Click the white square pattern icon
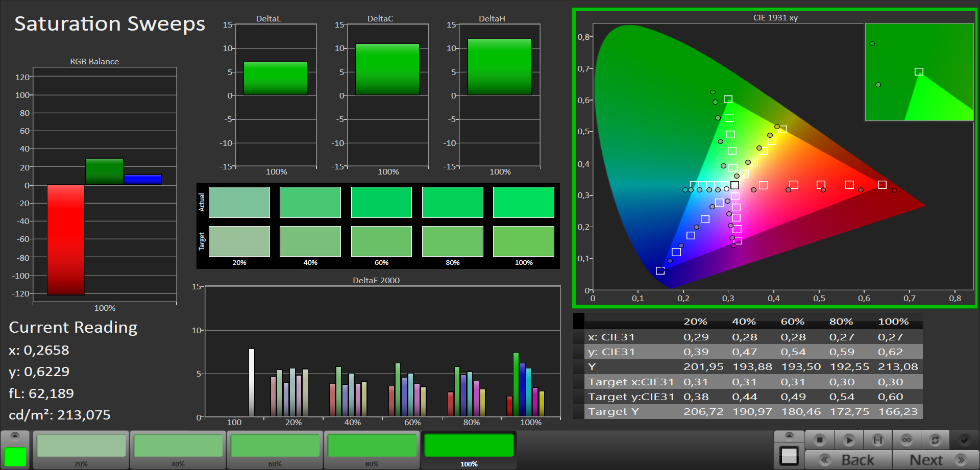 click(789, 456)
